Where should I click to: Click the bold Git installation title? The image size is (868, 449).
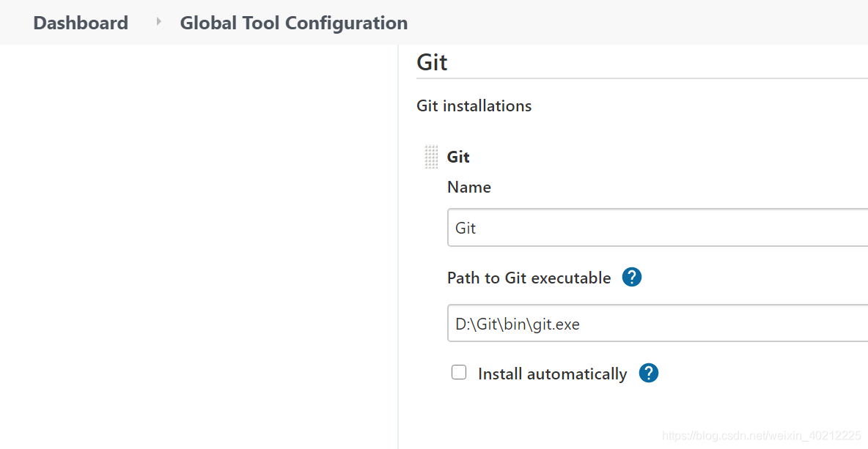click(x=458, y=157)
